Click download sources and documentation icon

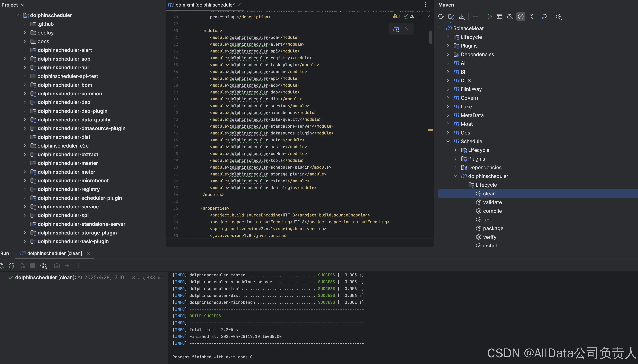pos(462,16)
